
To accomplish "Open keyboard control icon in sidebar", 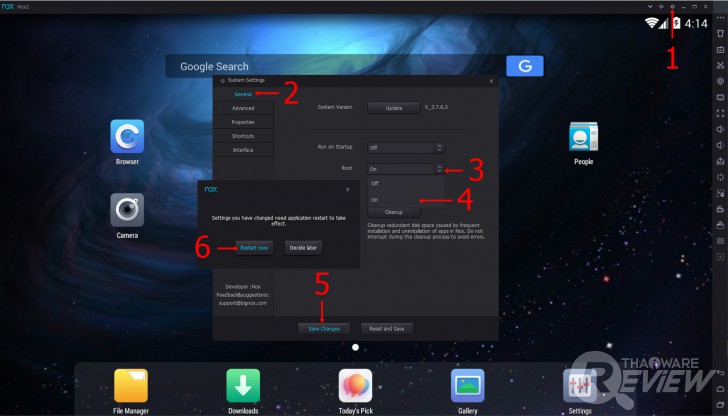I will pos(720,49).
